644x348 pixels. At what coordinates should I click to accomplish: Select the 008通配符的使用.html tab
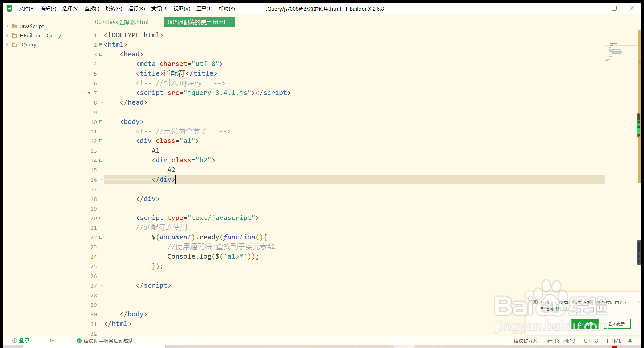coord(199,22)
